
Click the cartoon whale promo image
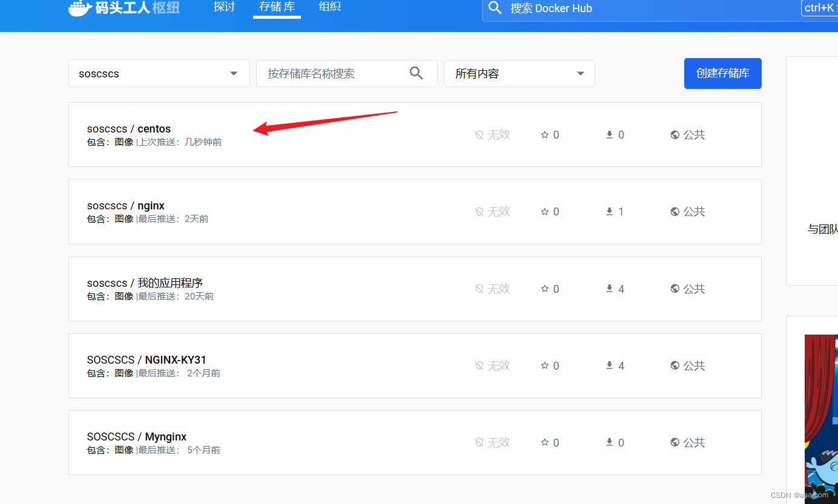tap(822, 419)
